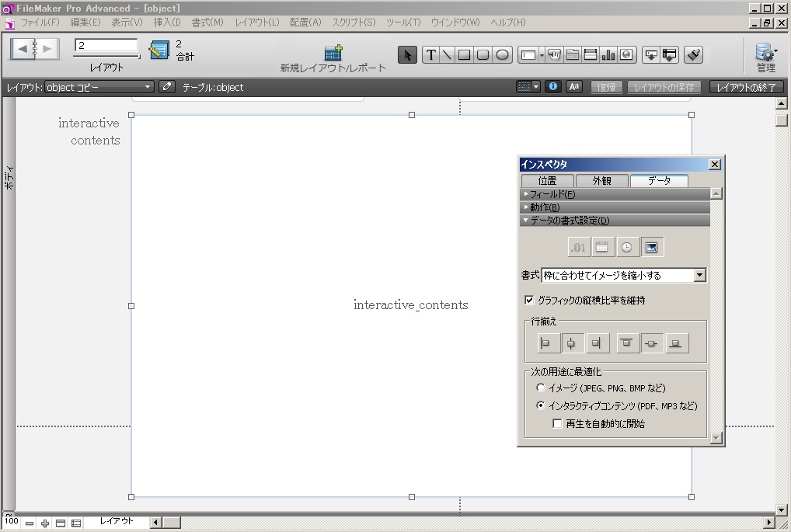The width and height of the screenshot is (791, 532).
Task: Enable 再生を自動的に開始
Action: click(556, 423)
